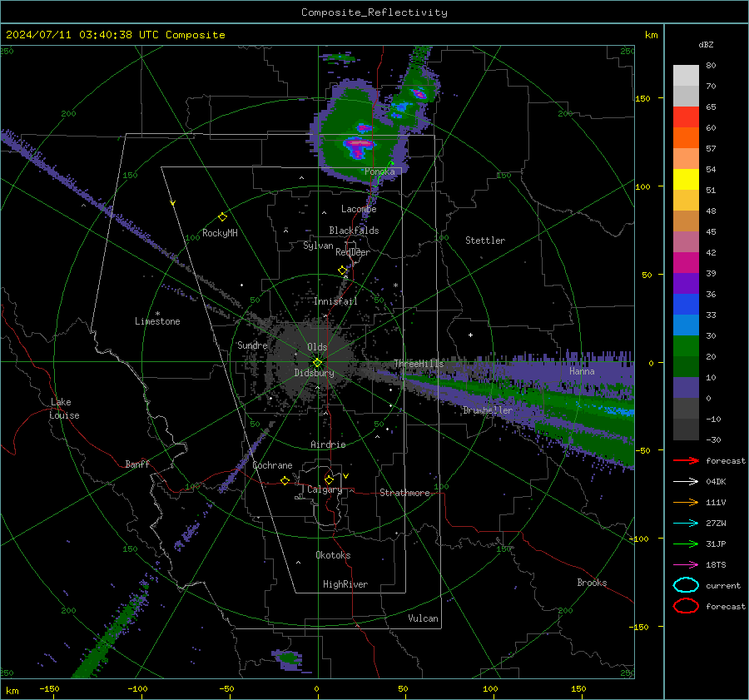Click the cyan 27ZW arrow in legend
This screenshot has height=700, width=749.
pyautogui.click(x=686, y=524)
